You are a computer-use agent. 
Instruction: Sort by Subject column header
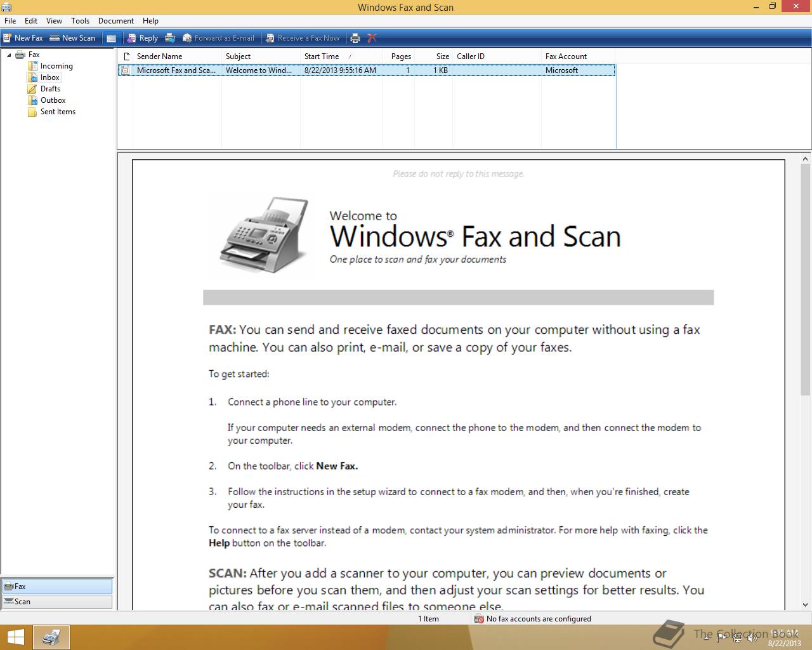click(x=261, y=56)
